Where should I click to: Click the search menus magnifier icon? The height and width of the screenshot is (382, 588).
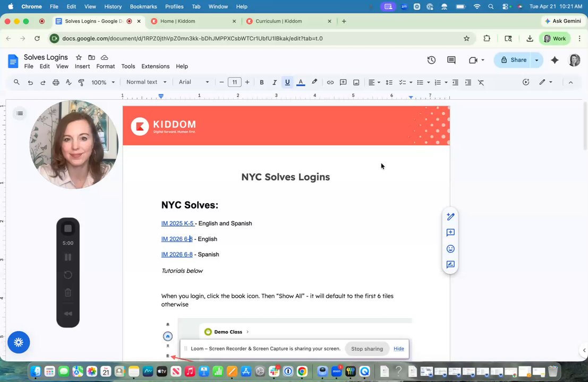pyautogui.click(x=16, y=82)
